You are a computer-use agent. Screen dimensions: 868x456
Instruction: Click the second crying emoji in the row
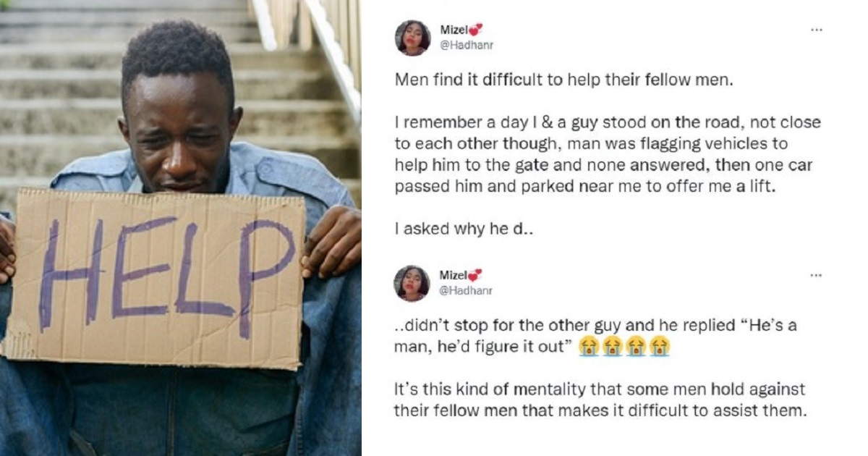click(612, 347)
